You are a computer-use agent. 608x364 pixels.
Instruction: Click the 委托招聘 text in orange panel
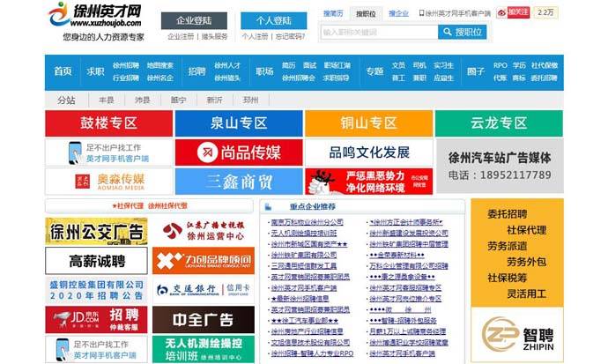coord(507,214)
